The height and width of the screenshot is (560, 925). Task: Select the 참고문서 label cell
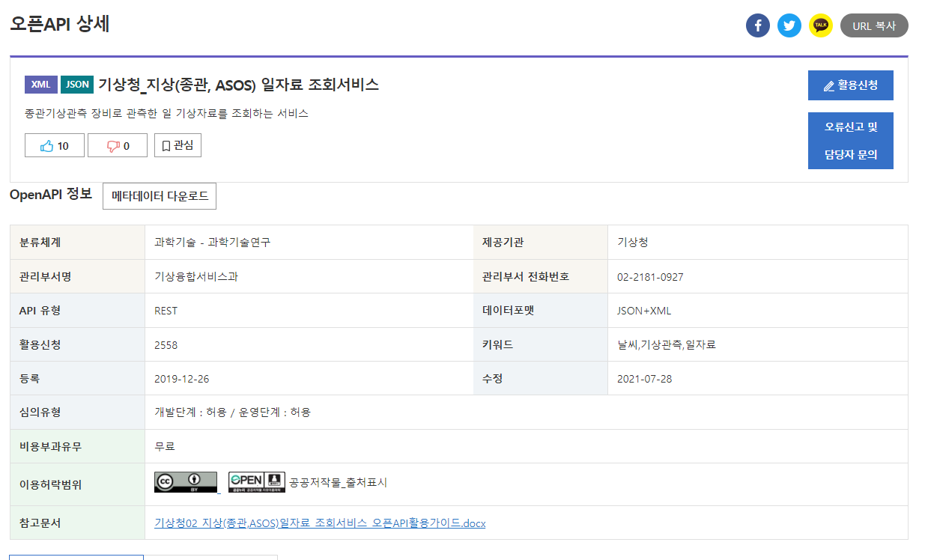tap(77, 523)
